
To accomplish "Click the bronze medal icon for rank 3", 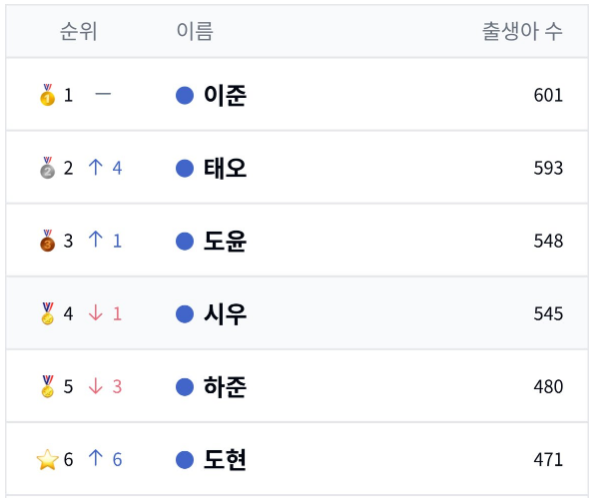I will [47, 241].
